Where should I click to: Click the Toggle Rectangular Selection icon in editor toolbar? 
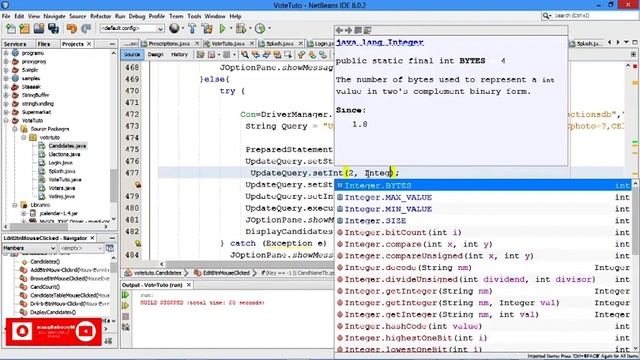(288, 54)
